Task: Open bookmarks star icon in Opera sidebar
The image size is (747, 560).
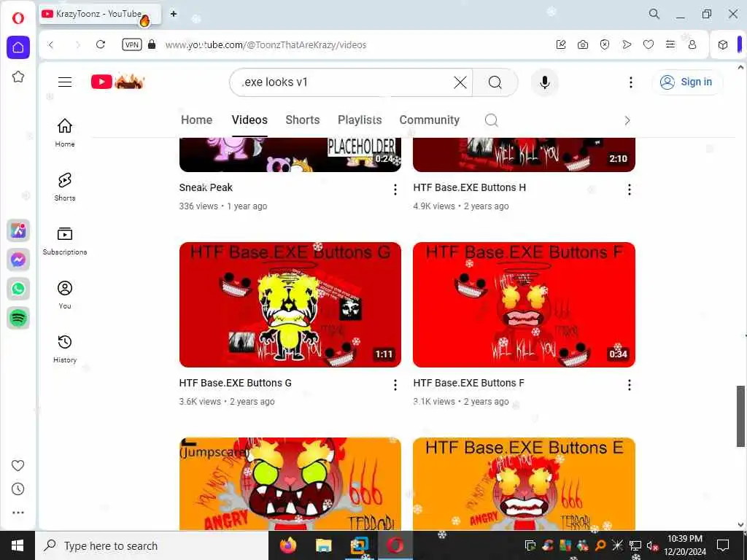Action: (18, 77)
